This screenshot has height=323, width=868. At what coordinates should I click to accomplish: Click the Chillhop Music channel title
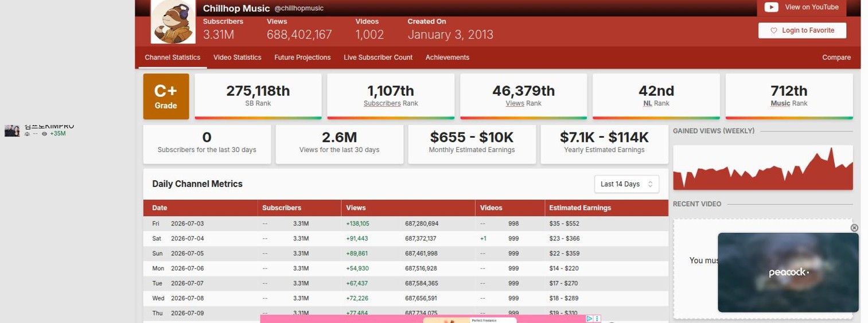[236, 9]
